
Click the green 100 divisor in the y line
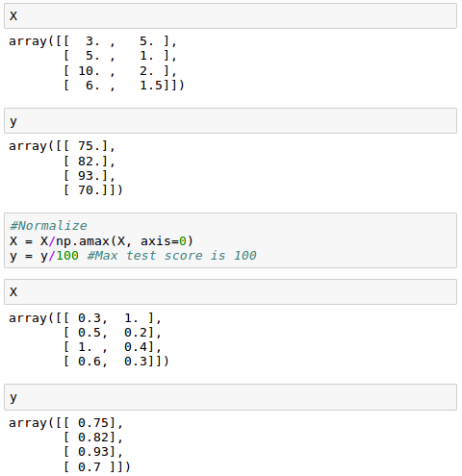pos(67,256)
